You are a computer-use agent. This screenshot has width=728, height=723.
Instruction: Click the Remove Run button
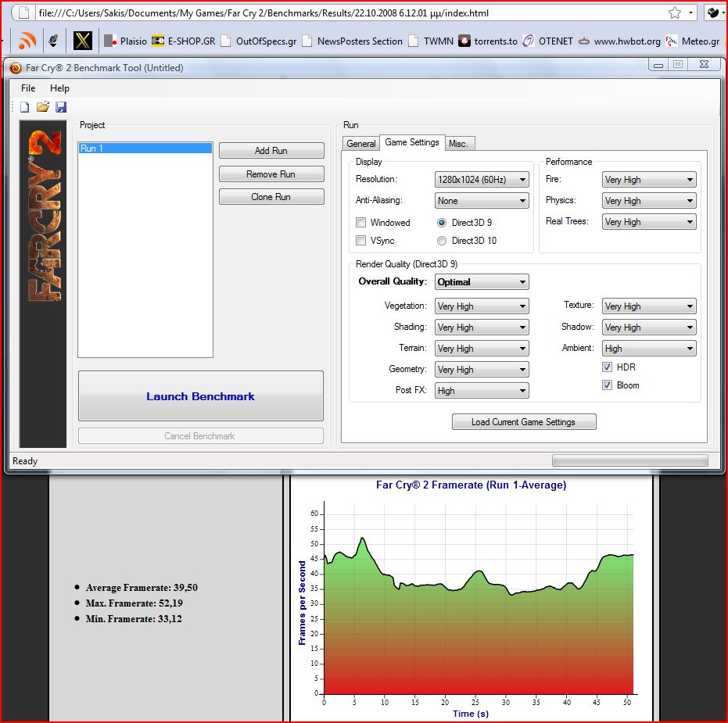(271, 174)
